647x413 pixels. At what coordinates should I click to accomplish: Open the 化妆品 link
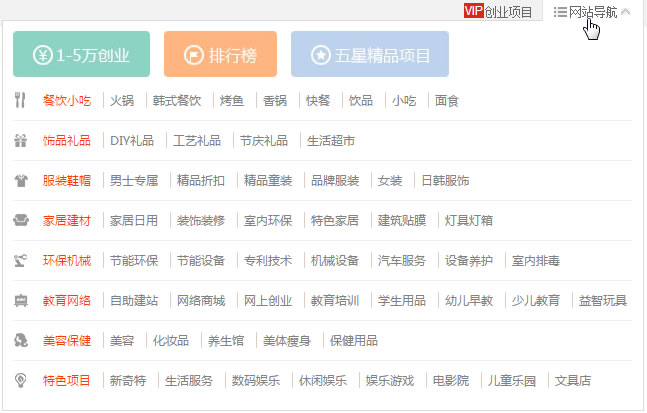tap(171, 340)
